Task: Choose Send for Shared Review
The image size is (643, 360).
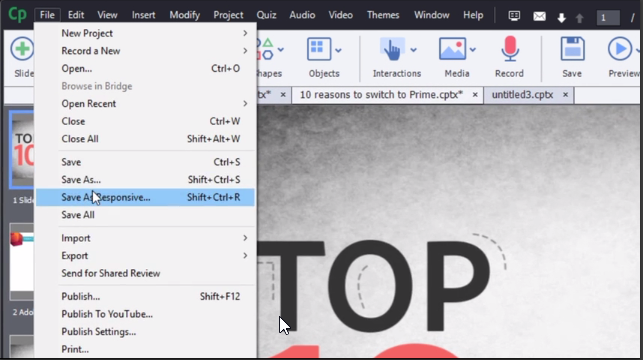Action: (x=145, y=273)
